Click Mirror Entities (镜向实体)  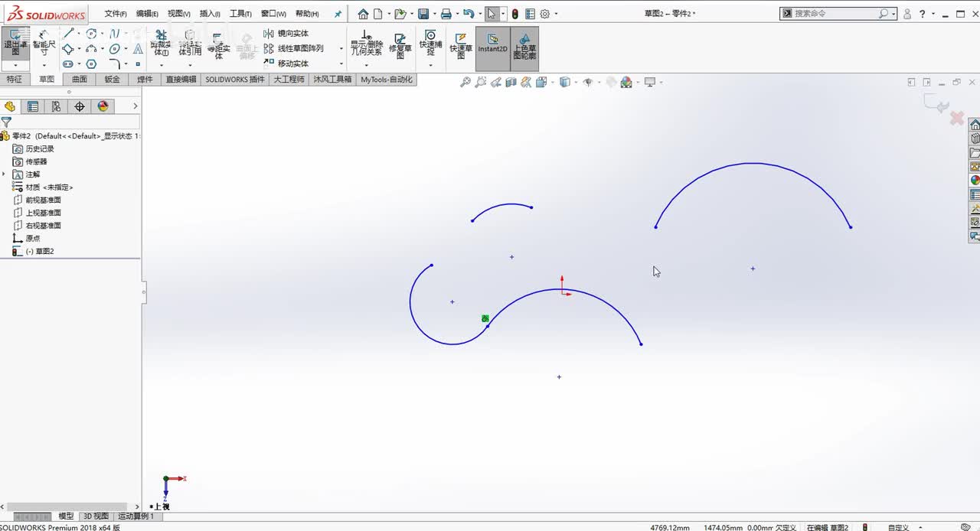(x=286, y=34)
